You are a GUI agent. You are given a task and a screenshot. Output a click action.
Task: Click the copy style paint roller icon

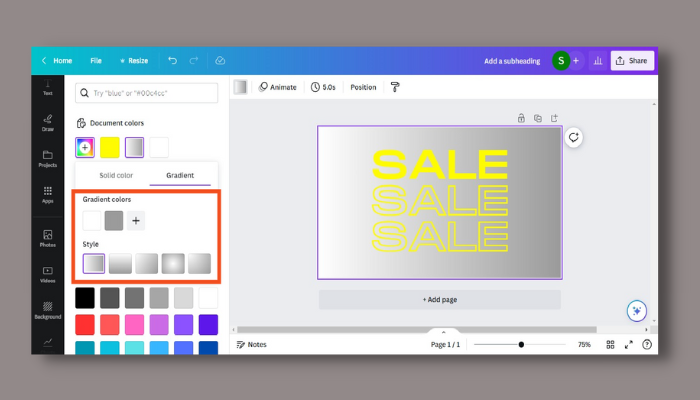pos(395,87)
